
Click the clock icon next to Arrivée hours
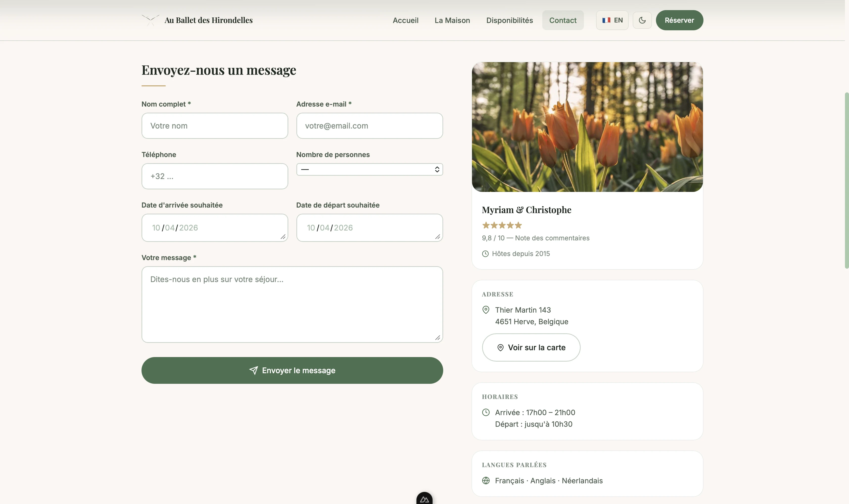click(x=486, y=412)
